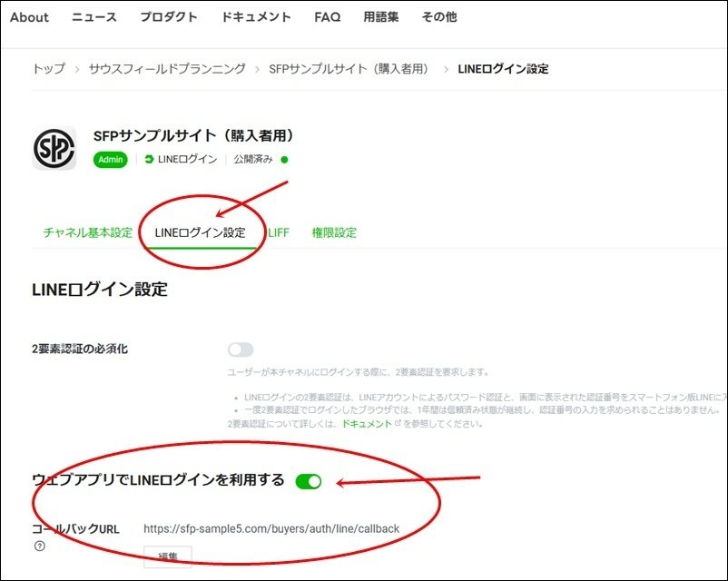The height and width of the screenshot is (581, 728).
Task: Click the green Admin badge
Action: tap(111, 159)
